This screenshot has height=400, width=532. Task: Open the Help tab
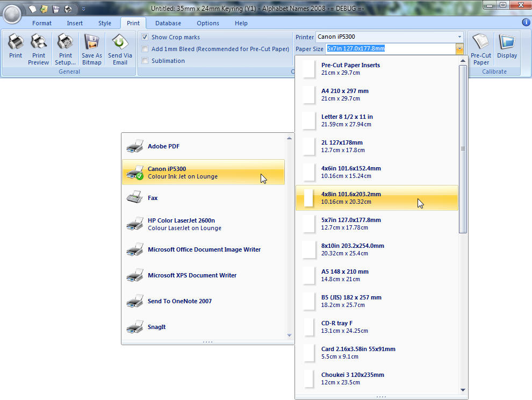(x=241, y=23)
